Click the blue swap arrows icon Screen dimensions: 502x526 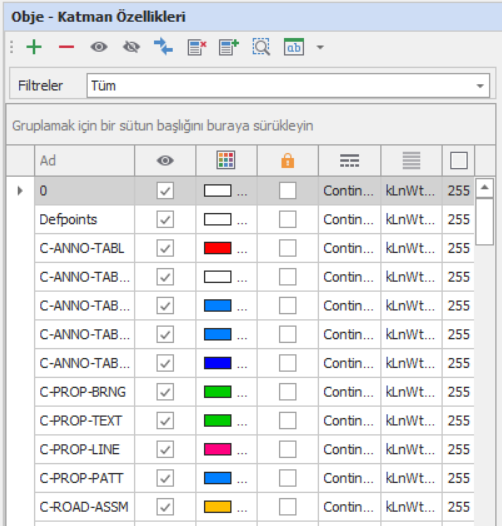163,47
